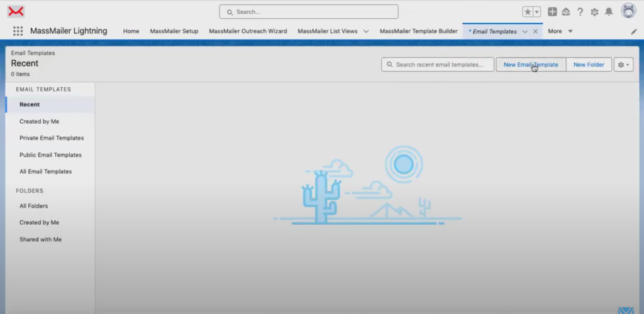The image size is (644, 314).
Task: Expand the Email Templates tab chevron
Action: click(x=525, y=31)
